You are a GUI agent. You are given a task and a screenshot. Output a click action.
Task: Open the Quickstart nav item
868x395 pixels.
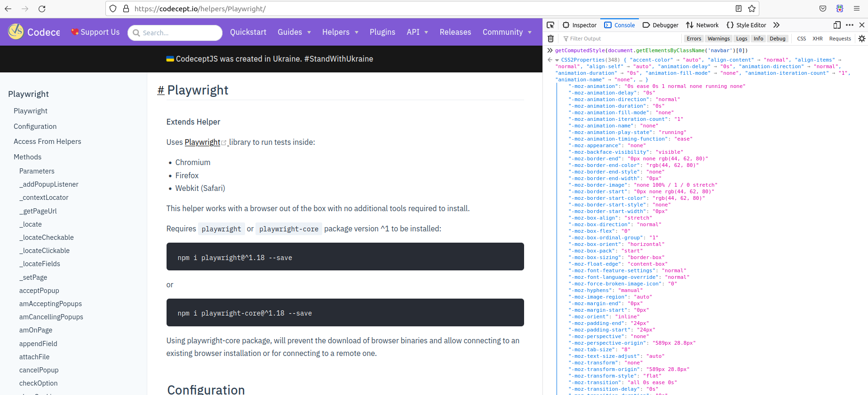pyautogui.click(x=248, y=32)
